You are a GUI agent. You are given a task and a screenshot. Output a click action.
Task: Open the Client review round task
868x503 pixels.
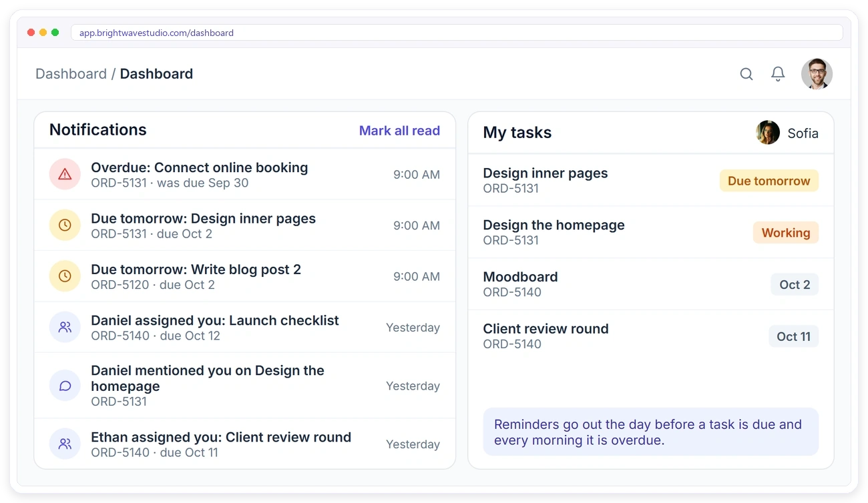(651, 336)
